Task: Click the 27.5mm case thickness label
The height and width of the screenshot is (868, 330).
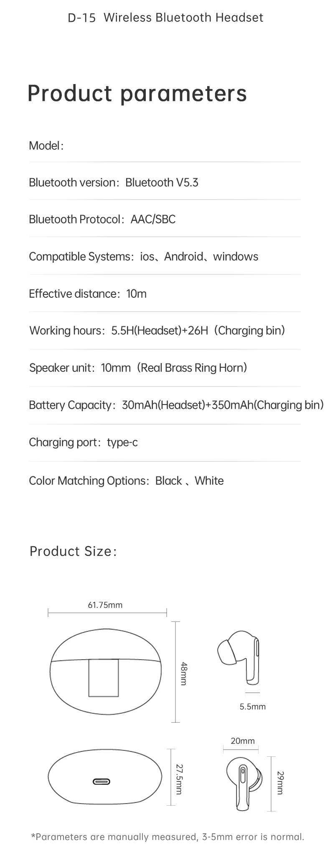Action: click(x=179, y=779)
